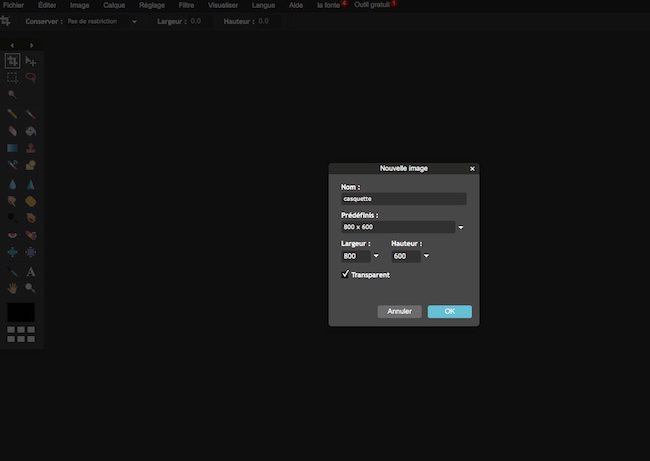Click the Hauteur field showing 600
This screenshot has height=461, width=650.
point(406,256)
